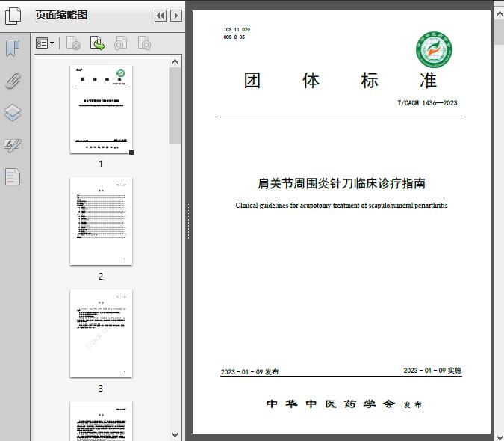Image resolution: width=504 pixels, height=441 pixels.
Task: Click the document view scrollbar thumb
Action: click(500, 32)
